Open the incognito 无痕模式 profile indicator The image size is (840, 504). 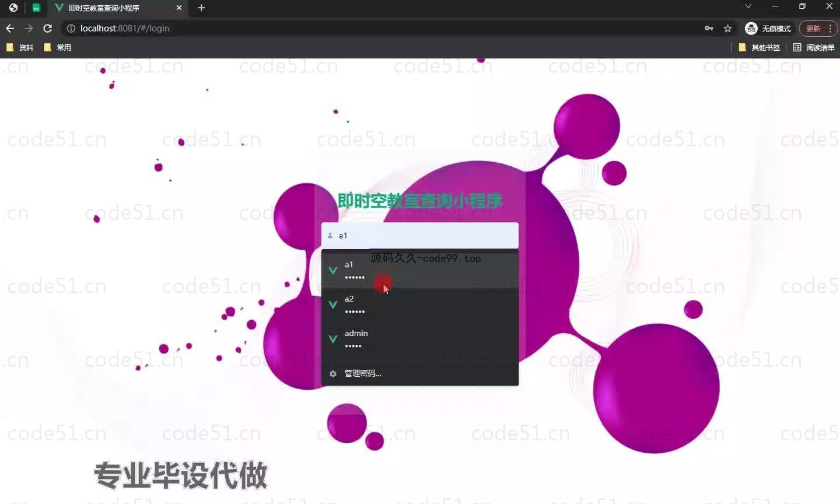768,28
